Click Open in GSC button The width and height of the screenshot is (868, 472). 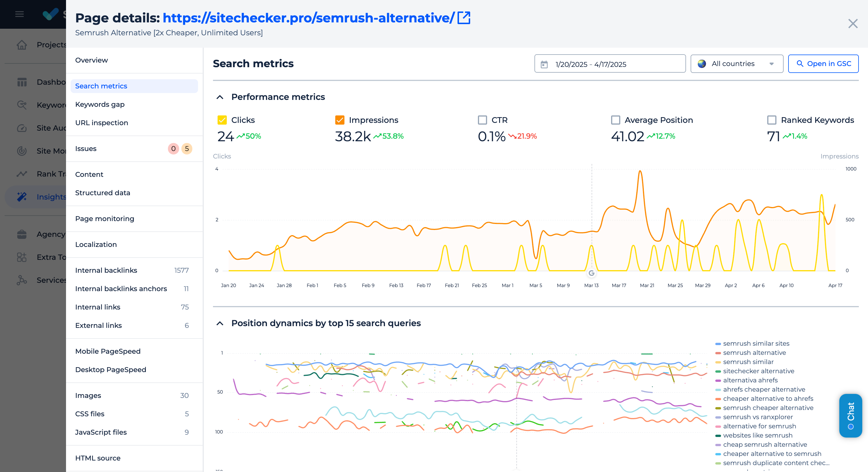click(x=823, y=64)
